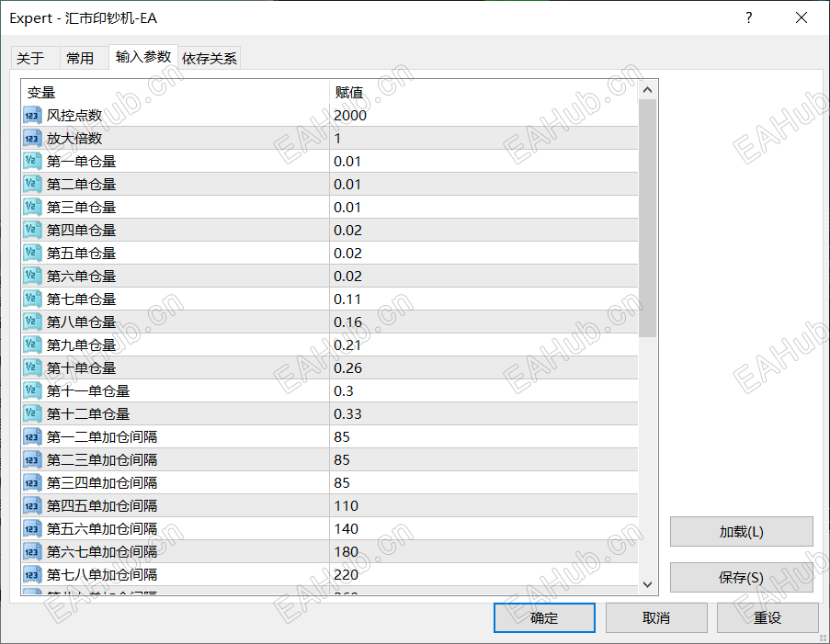Click the 保存(S) button
The image size is (830, 644).
coord(741,577)
